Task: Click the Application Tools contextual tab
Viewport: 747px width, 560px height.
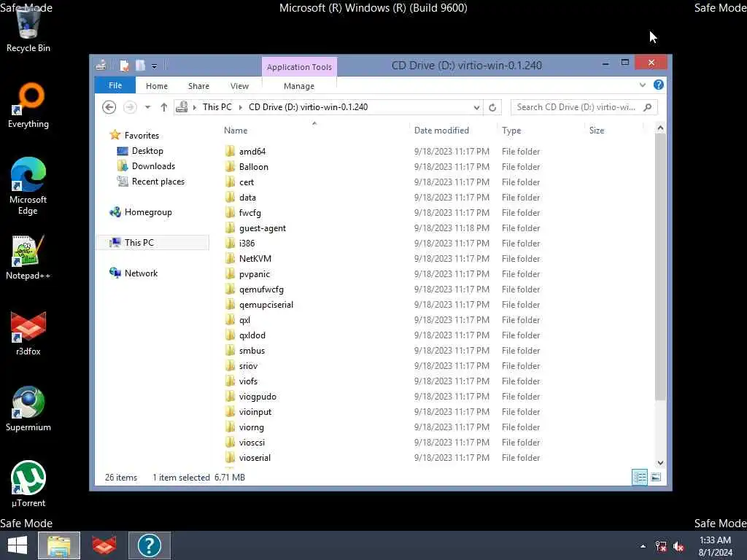Action: coord(299,67)
